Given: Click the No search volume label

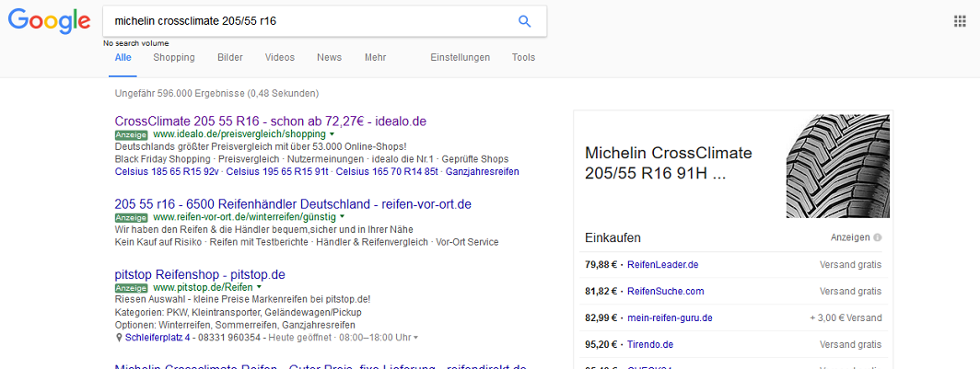Looking at the screenshot, I should point(136,43).
